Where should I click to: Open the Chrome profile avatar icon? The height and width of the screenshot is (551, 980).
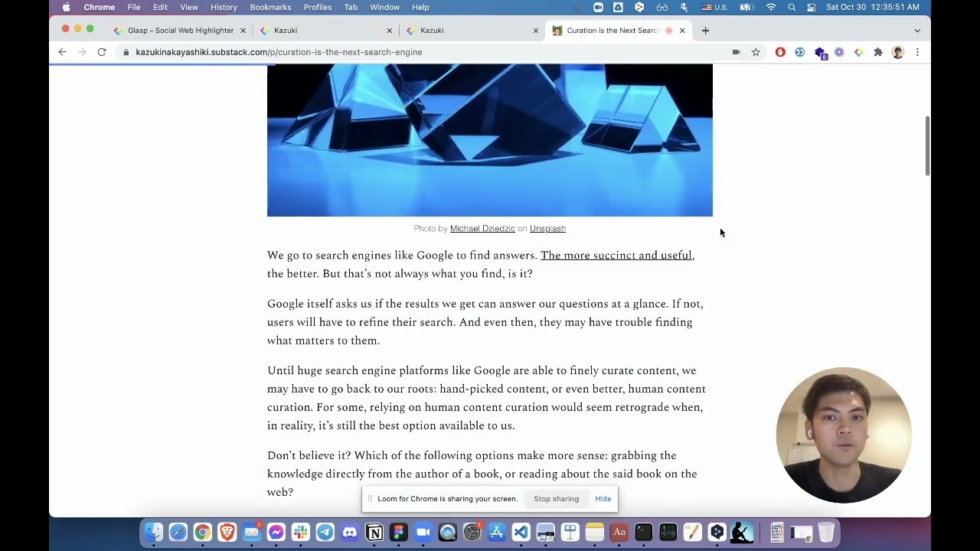click(x=897, y=52)
